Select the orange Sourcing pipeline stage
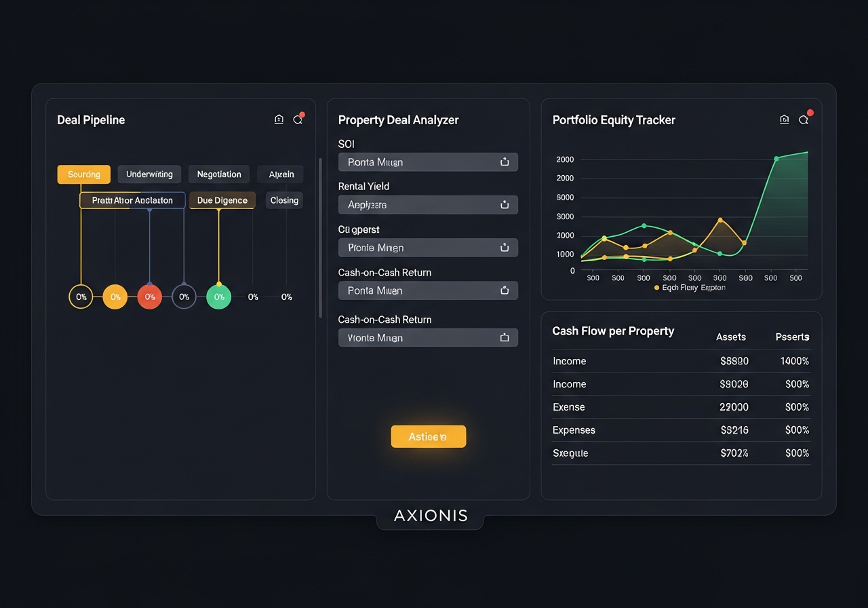868x608 pixels. [83, 174]
